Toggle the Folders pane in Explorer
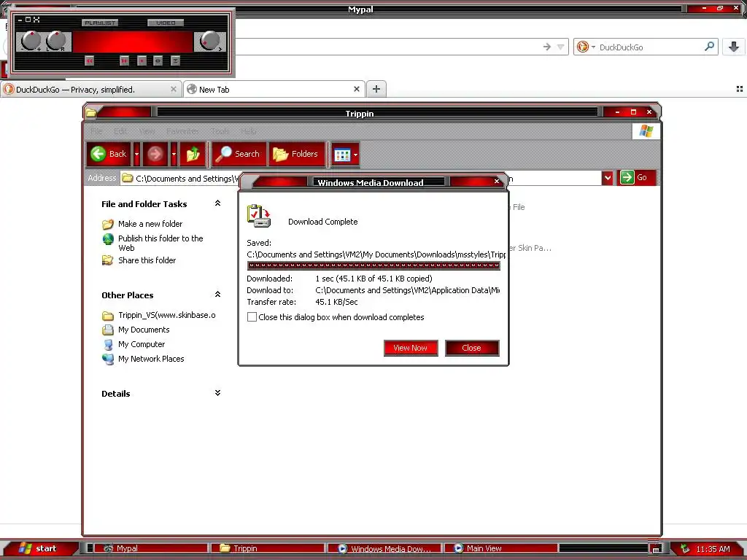The width and height of the screenshot is (747, 560). [x=297, y=154]
